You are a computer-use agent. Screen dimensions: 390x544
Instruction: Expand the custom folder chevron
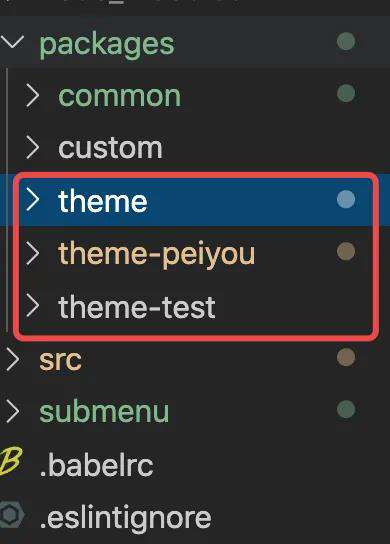coord(33,147)
